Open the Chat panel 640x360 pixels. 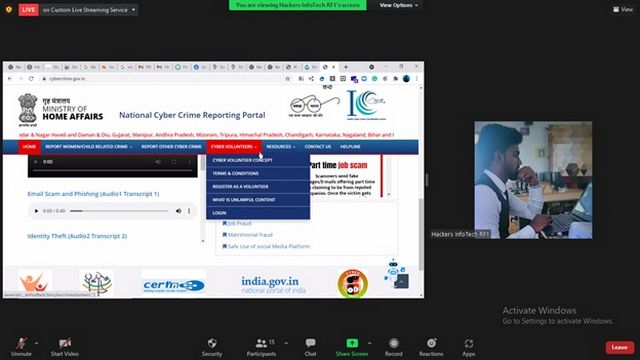tap(310, 347)
